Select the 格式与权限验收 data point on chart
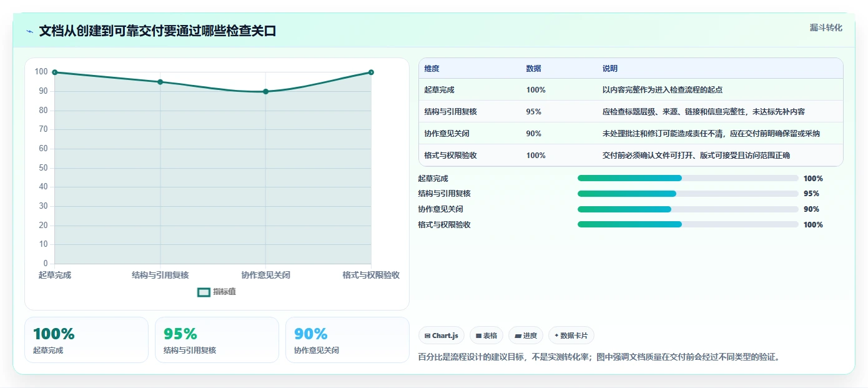This screenshot has height=388, width=868. click(x=371, y=72)
